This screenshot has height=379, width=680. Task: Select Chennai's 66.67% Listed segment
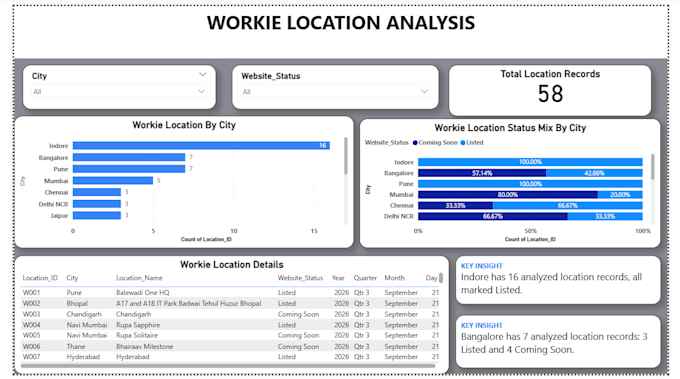(x=567, y=206)
